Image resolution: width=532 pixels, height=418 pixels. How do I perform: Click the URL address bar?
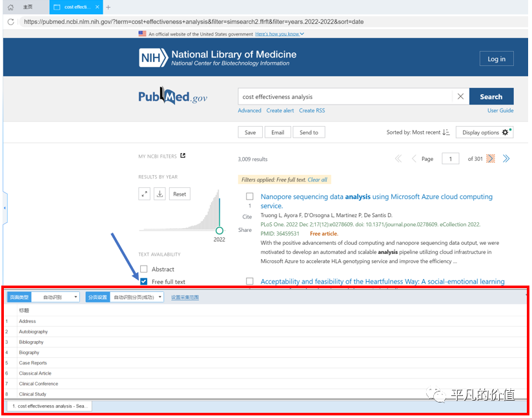coord(271,22)
